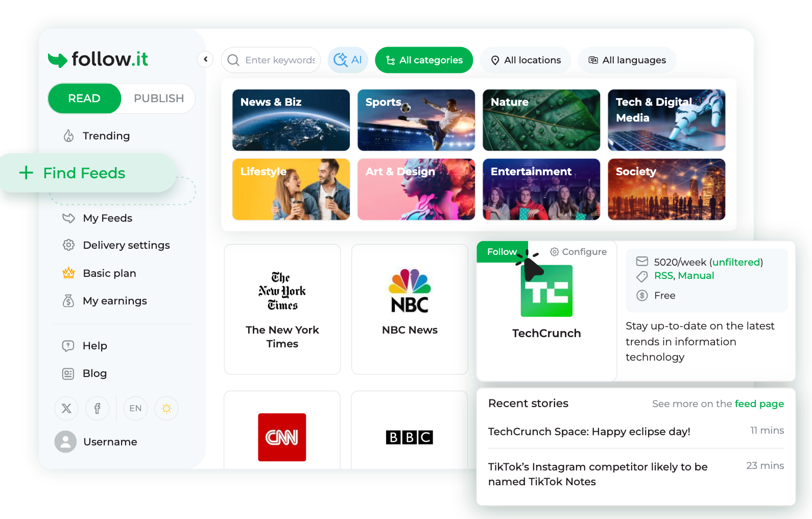Click the Configure gear icon

[554, 252]
